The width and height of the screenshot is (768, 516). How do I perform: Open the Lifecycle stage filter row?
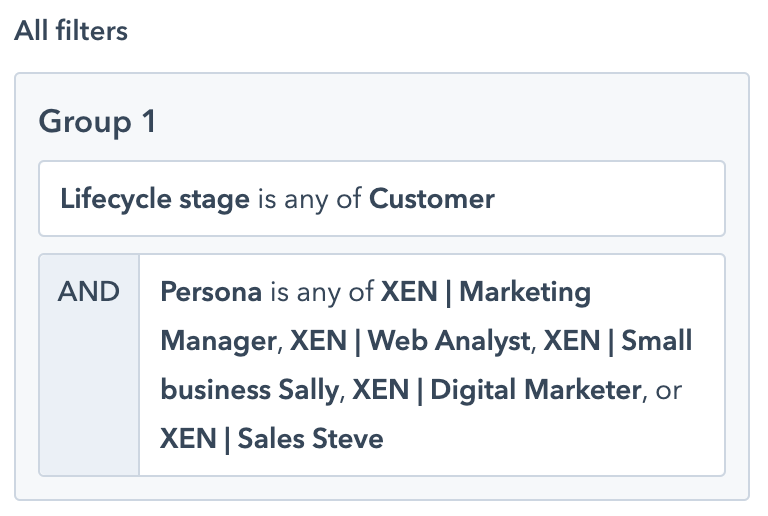(x=381, y=199)
